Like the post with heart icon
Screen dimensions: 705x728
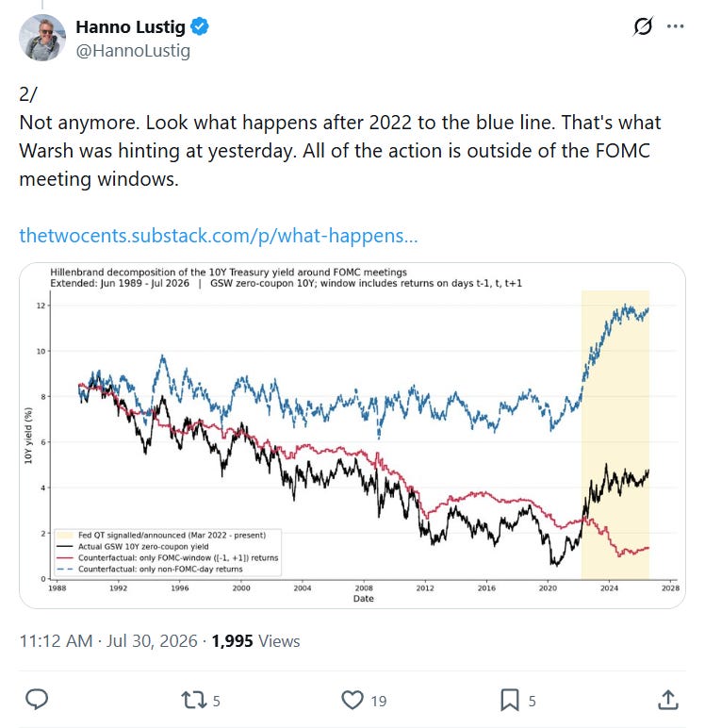(352, 700)
